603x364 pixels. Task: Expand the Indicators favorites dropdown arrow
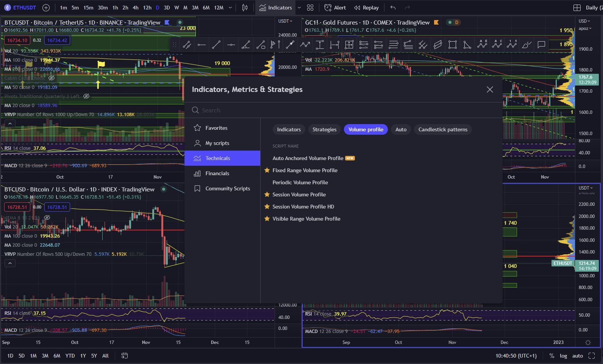pos(299,8)
